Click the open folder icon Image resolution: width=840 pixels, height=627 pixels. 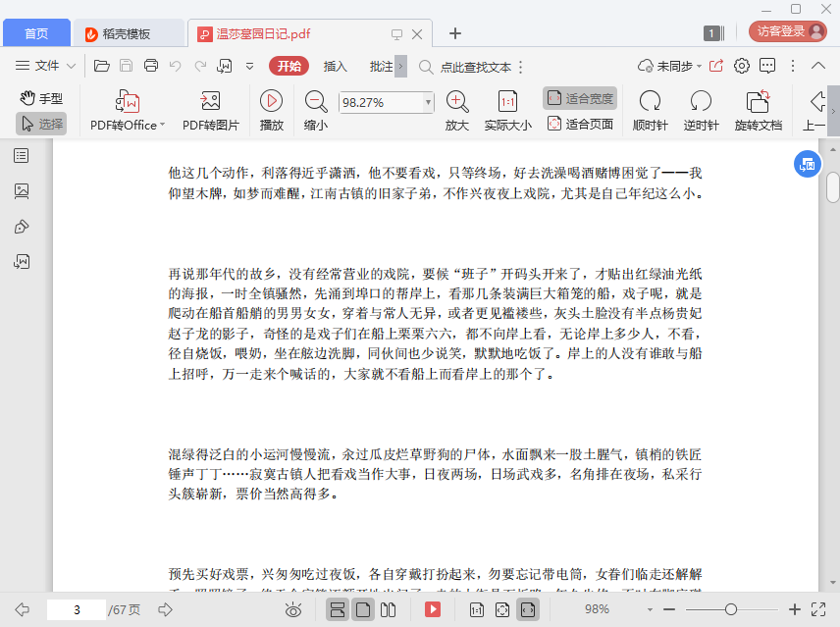pyautogui.click(x=101, y=66)
